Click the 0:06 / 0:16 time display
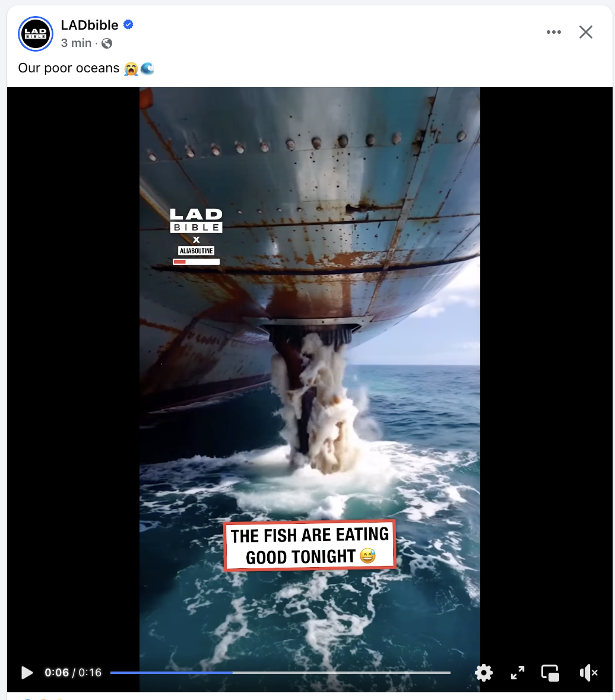This screenshot has height=700, width=615. pyautogui.click(x=73, y=672)
